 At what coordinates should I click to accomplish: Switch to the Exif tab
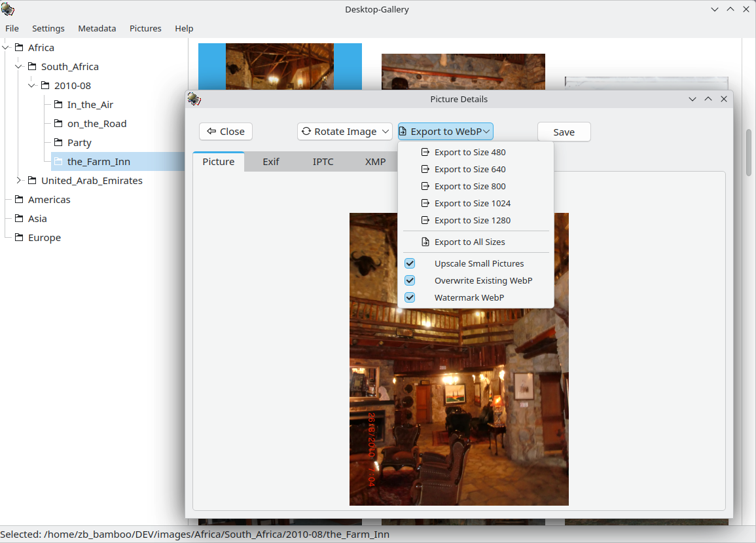[x=270, y=162]
